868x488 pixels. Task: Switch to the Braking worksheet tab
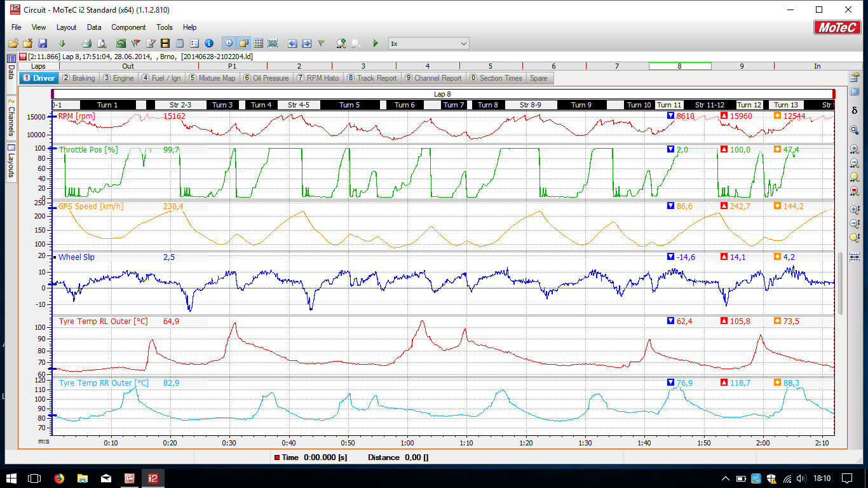pos(79,78)
